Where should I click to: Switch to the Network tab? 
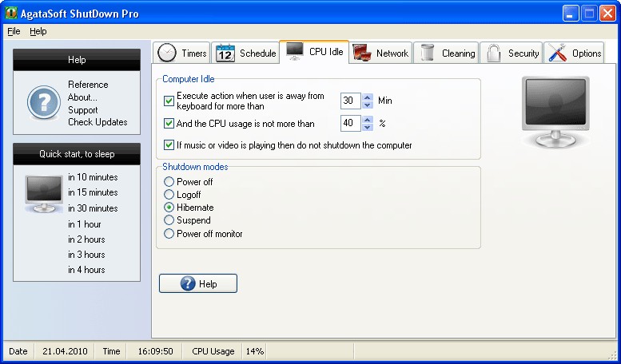point(380,53)
